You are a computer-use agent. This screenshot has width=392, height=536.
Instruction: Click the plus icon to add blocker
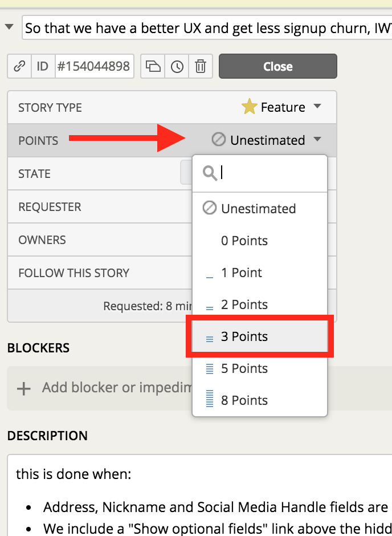point(23,388)
